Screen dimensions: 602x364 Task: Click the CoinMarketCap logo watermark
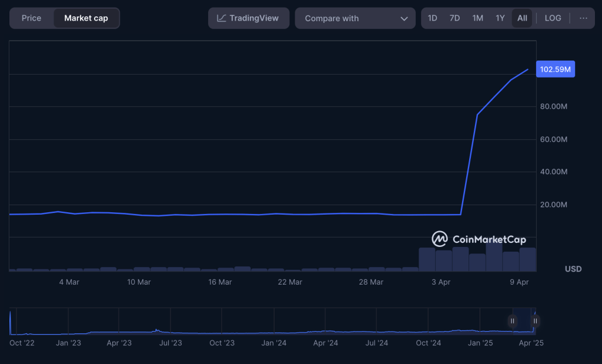[x=480, y=239]
